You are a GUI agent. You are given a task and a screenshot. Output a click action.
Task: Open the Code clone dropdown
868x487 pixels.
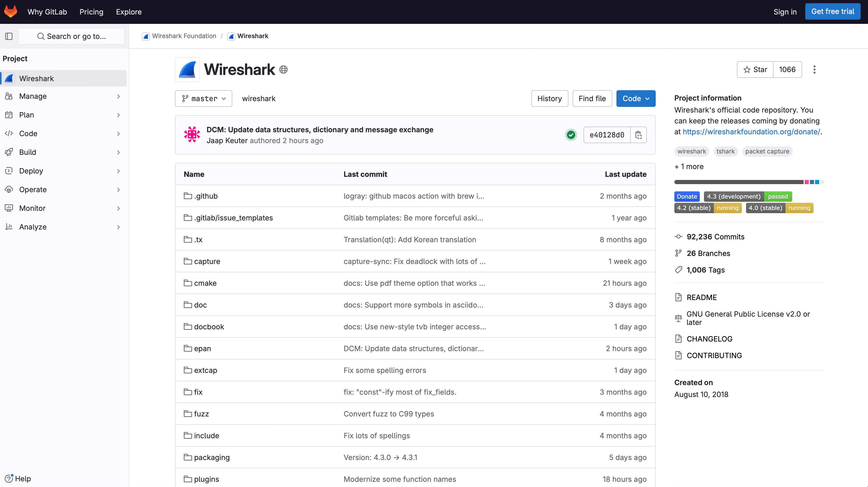(636, 99)
